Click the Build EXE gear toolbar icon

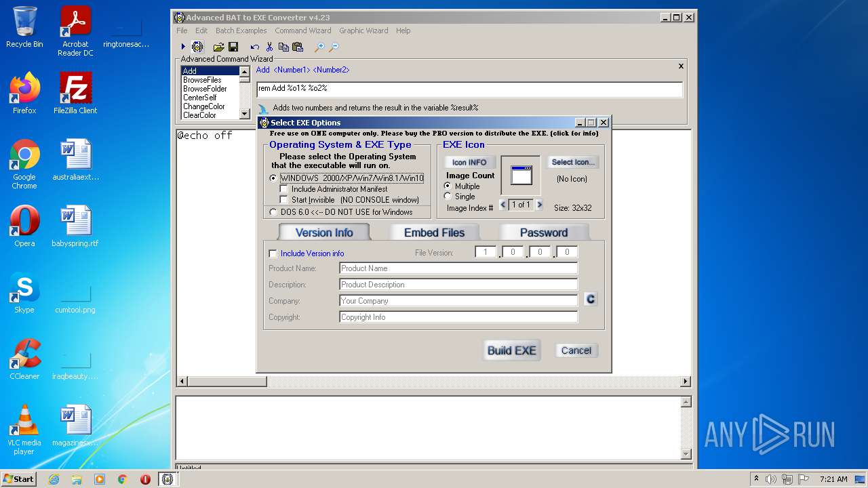(197, 47)
